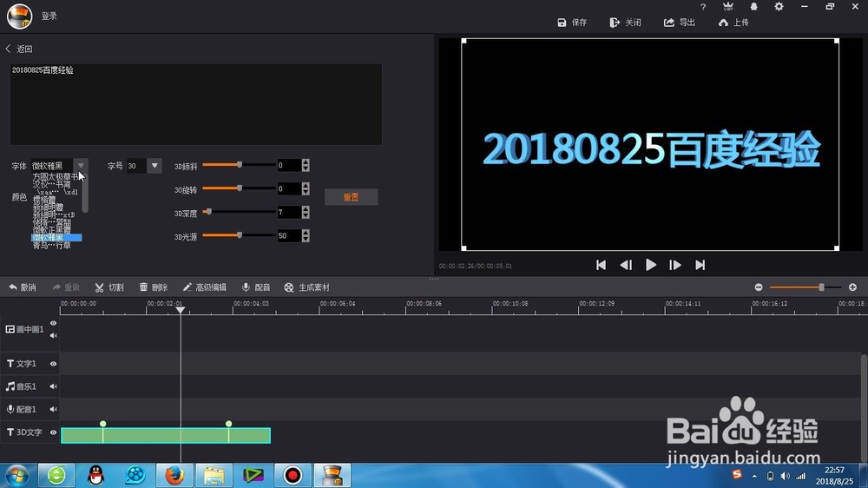Adjust the 3D深度 slider
This screenshot has width=868, height=488.
pyautogui.click(x=208, y=212)
